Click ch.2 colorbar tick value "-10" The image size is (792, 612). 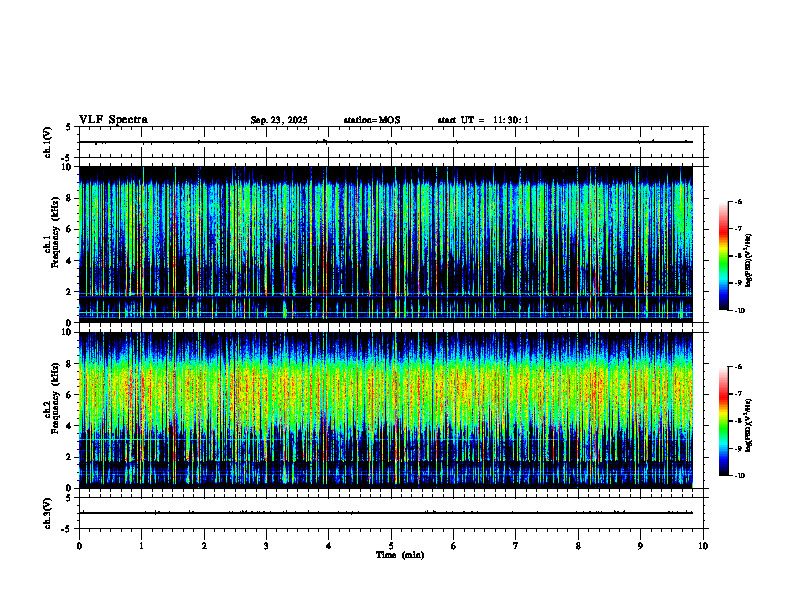(x=739, y=476)
